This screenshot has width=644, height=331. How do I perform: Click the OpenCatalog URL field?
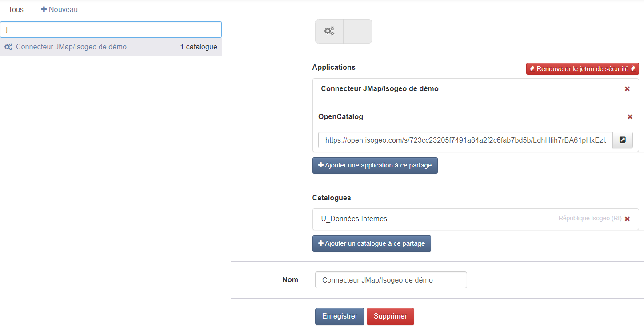(x=465, y=140)
